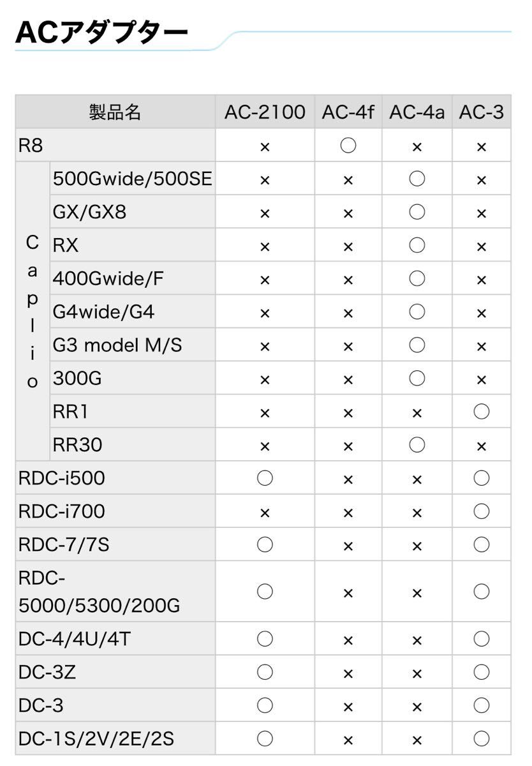The width and height of the screenshot is (532, 766).
Task: Click the RDC-i700 cross under AC-2100
Action: click(x=265, y=512)
